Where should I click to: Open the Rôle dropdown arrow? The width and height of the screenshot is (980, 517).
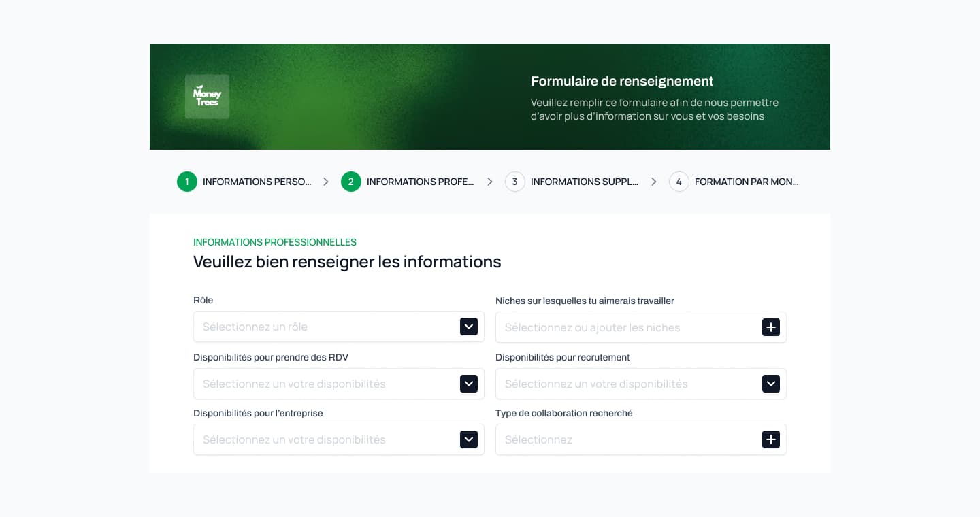[469, 327]
